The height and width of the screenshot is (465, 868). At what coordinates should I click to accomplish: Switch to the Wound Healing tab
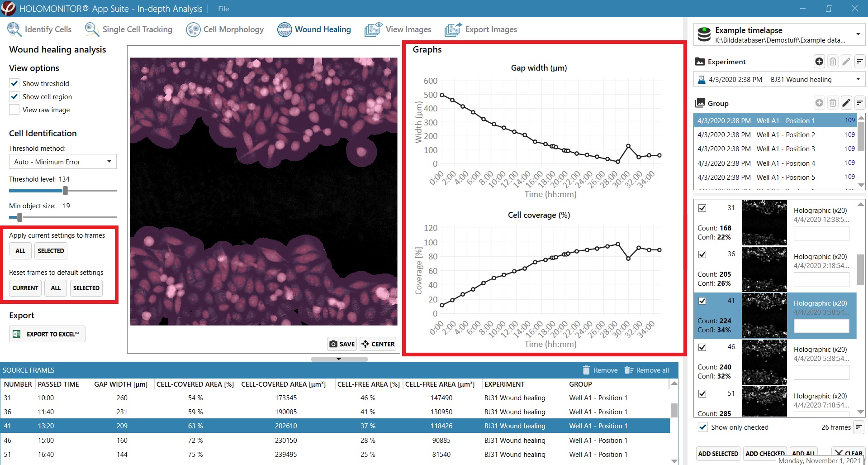(314, 29)
